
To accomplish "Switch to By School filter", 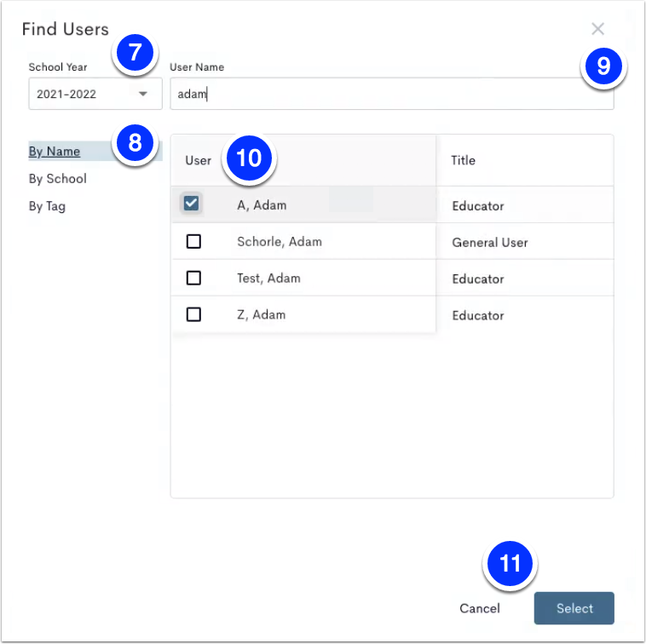I will [x=58, y=179].
